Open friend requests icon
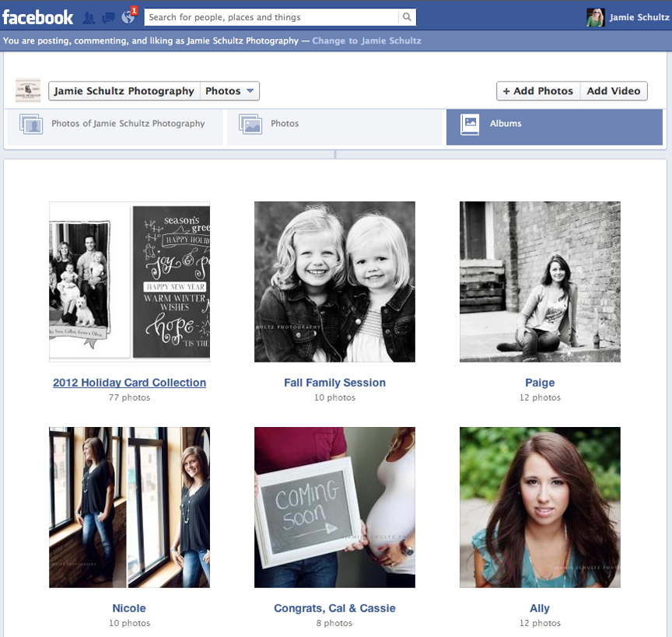 [x=89, y=17]
